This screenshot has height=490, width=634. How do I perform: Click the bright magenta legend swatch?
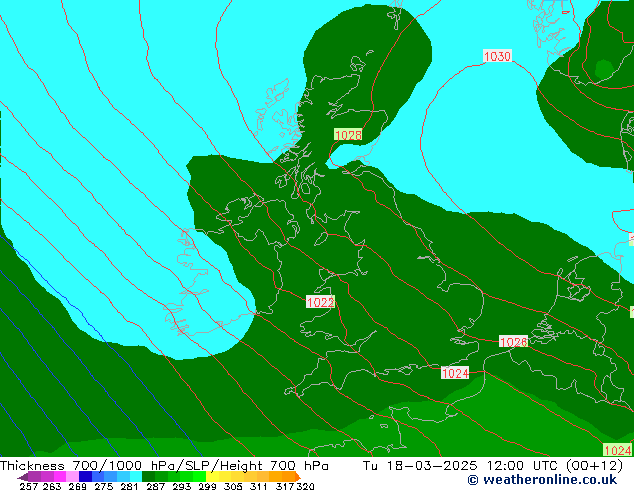point(60,476)
